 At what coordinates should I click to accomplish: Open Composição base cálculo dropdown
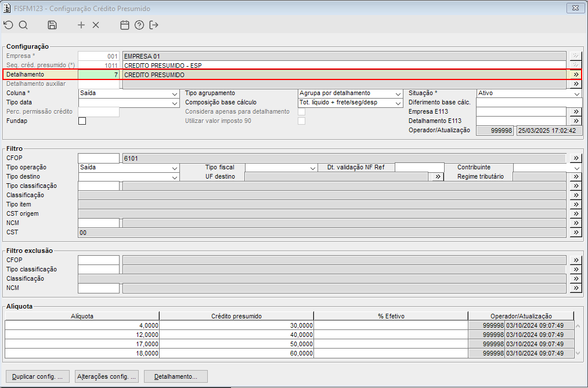[x=398, y=103]
